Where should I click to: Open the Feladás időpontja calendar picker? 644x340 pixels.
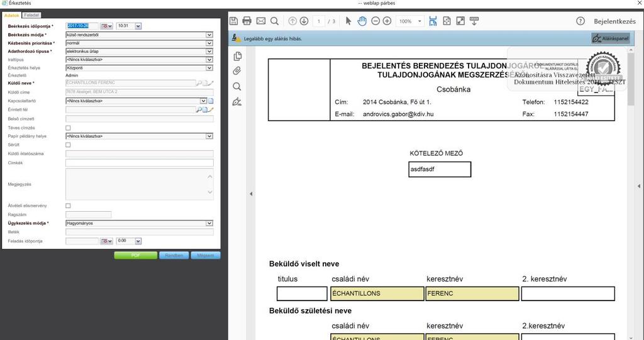click(x=107, y=241)
